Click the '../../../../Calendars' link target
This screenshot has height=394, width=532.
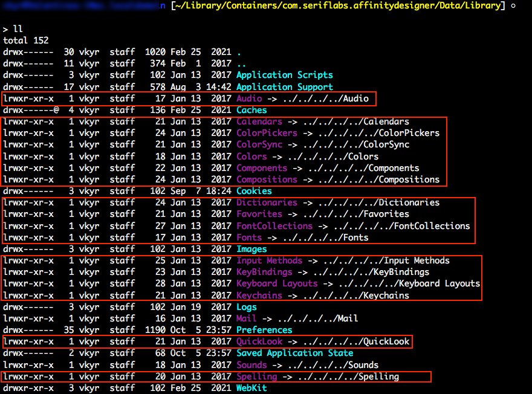coord(356,121)
